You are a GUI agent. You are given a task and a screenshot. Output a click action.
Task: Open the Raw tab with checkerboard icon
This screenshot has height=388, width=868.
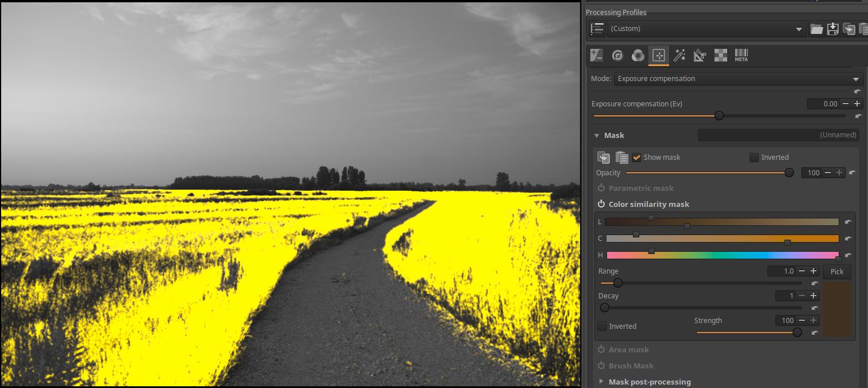pyautogui.click(x=720, y=55)
